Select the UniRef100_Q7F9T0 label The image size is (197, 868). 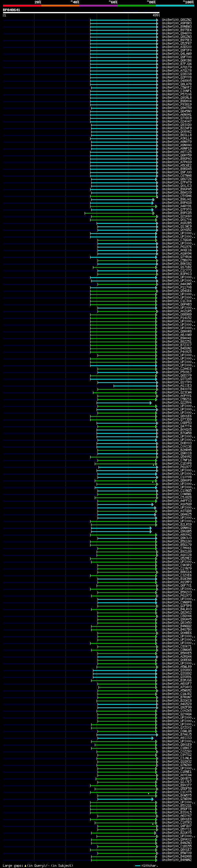pyautogui.click(x=177, y=210)
